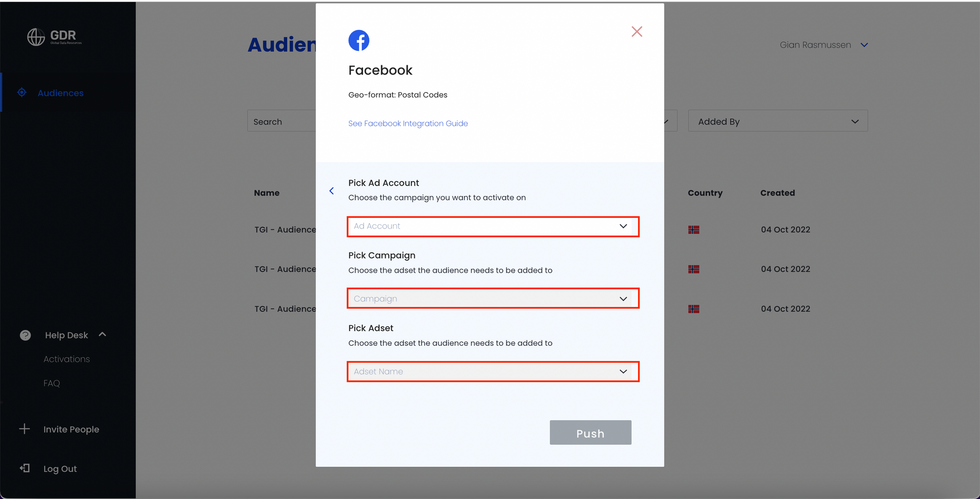
Task: Click the Name column header
Action: [x=267, y=193]
